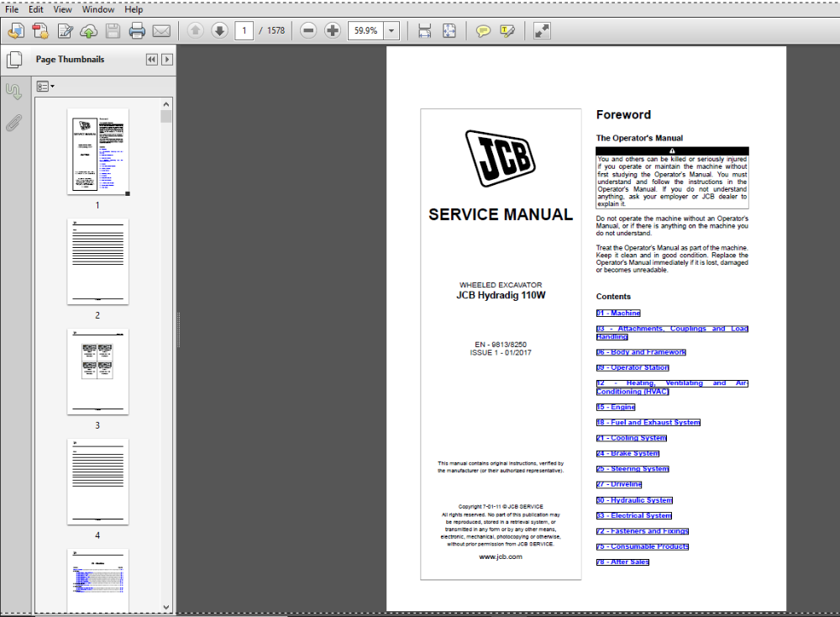
Task: Open the Fuel and Exhaust System link
Action: [648, 423]
